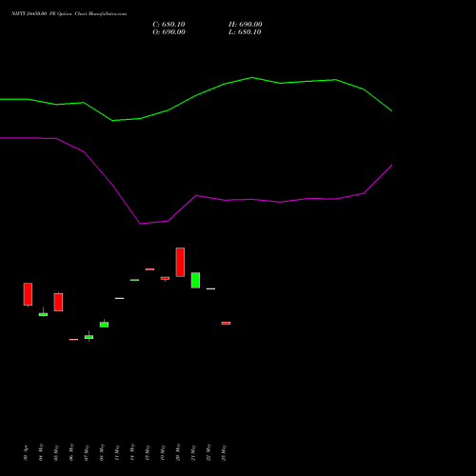This screenshot has width=476, height=476.
Task: Select the 21 May date label
Action: coord(193,452)
